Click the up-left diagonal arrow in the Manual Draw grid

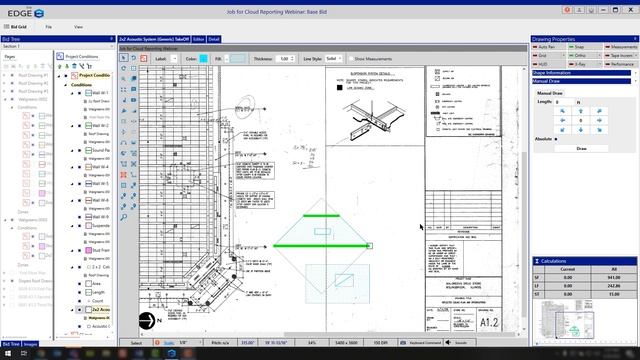(562, 111)
